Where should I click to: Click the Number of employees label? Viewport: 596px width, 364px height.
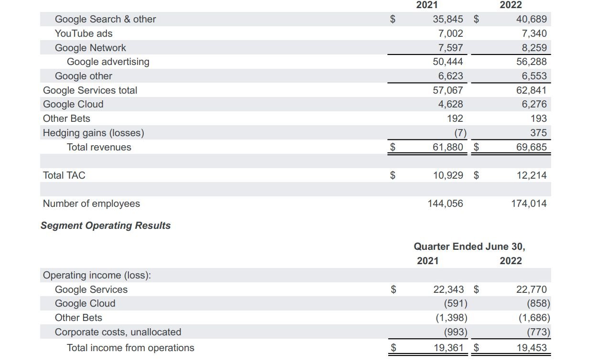[91, 203]
